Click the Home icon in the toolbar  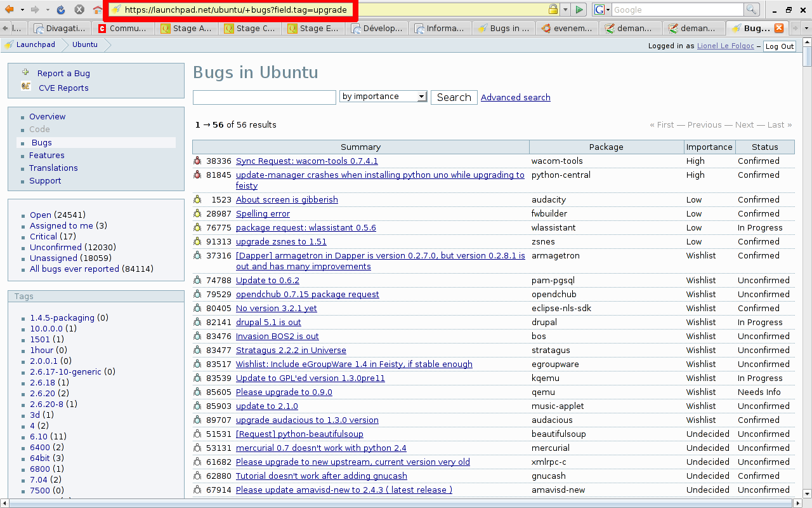pos(97,10)
